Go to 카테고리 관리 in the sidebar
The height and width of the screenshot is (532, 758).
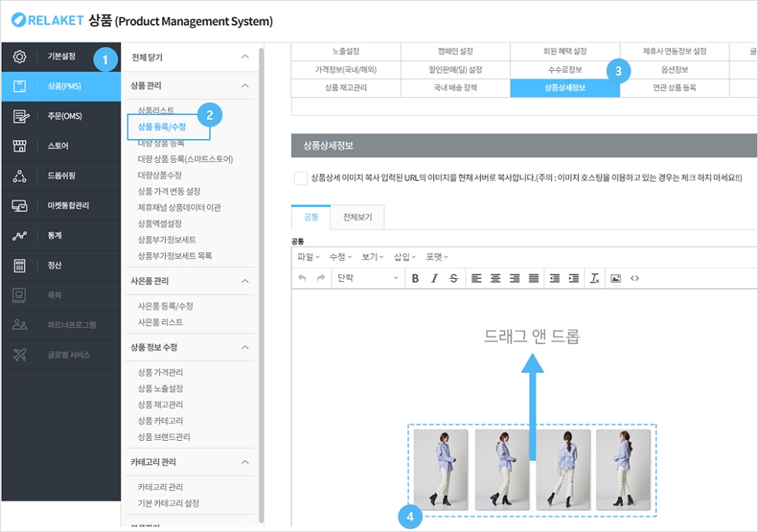160,487
